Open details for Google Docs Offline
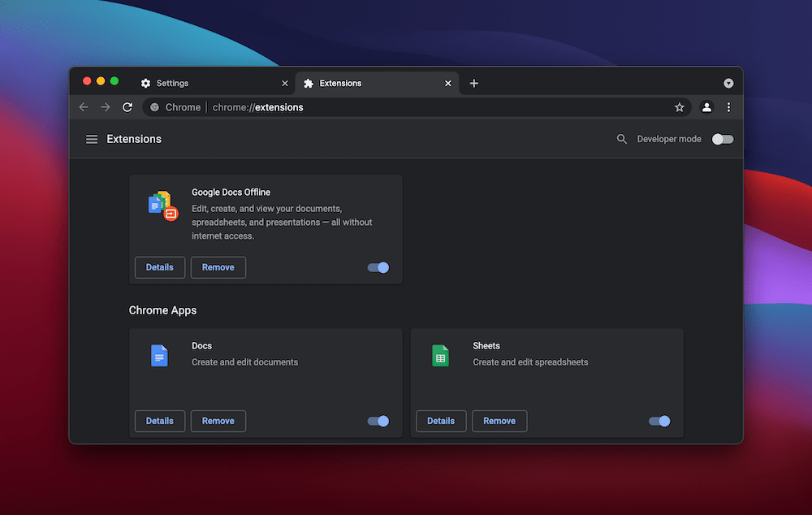The image size is (812, 515). pos(159,267)
